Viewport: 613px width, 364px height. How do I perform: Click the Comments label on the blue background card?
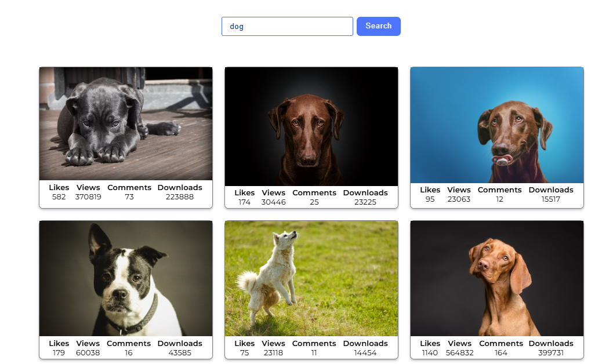point(499,190)
